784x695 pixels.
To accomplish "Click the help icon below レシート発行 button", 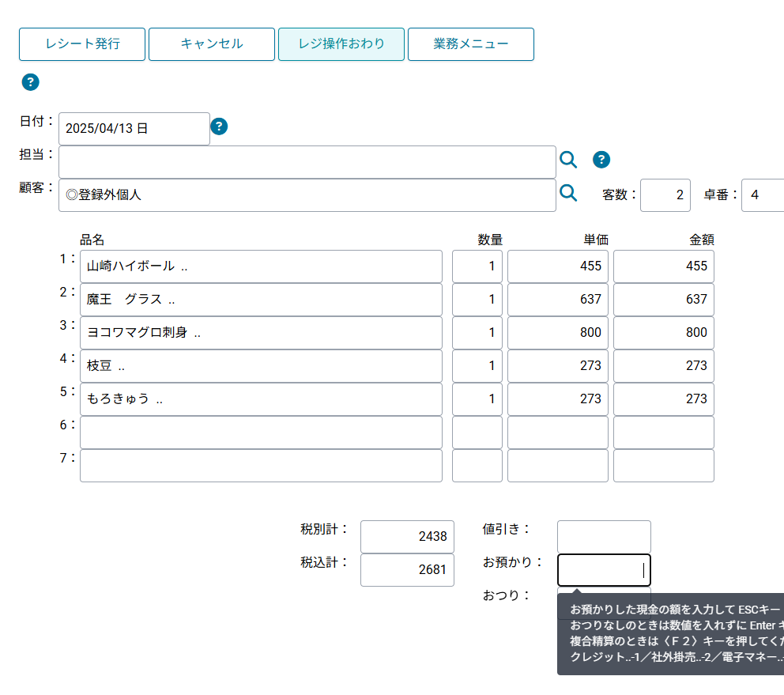I will [30, 81].
